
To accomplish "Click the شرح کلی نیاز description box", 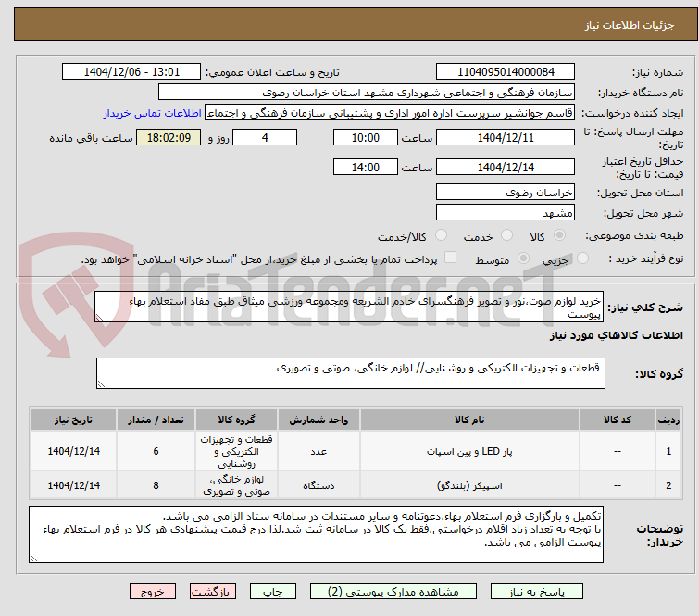I will pos(349,307).
